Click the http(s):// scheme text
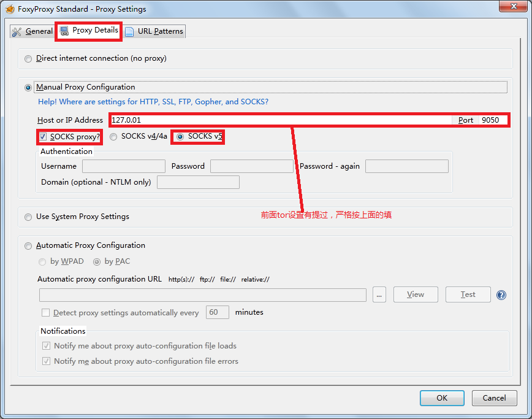 point(181,280)
